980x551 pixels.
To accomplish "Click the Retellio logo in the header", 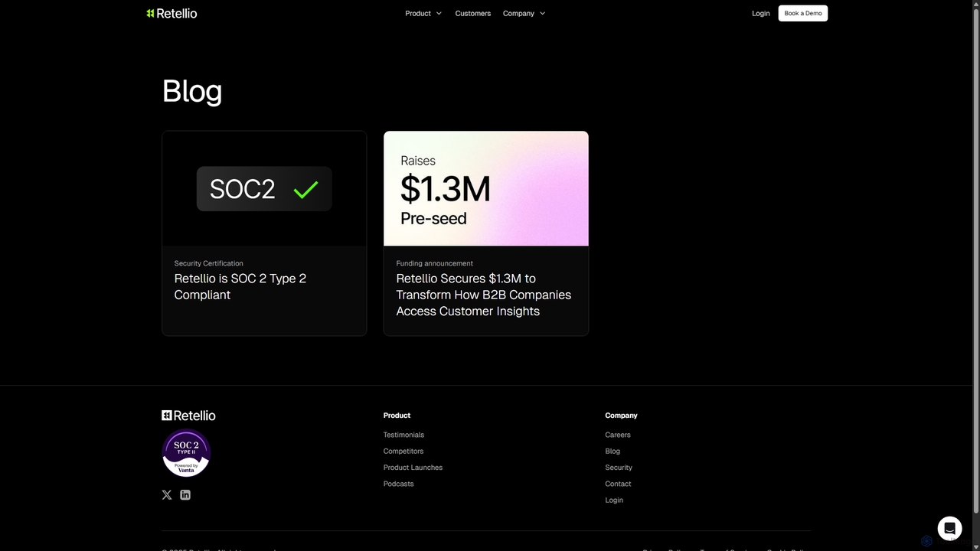I will click(x=171, y=13).
